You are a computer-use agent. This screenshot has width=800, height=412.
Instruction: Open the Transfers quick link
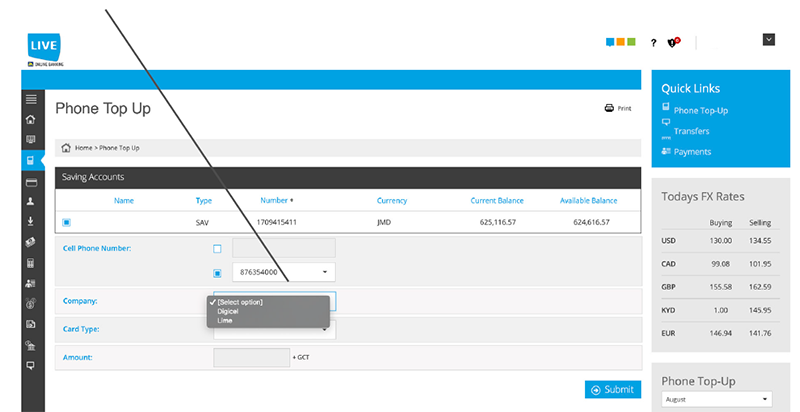691,131
